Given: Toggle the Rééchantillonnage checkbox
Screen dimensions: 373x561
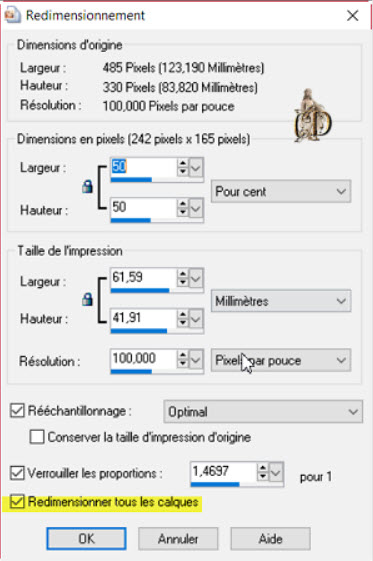Looking at the screenshot, I should (x=17, y=411).
